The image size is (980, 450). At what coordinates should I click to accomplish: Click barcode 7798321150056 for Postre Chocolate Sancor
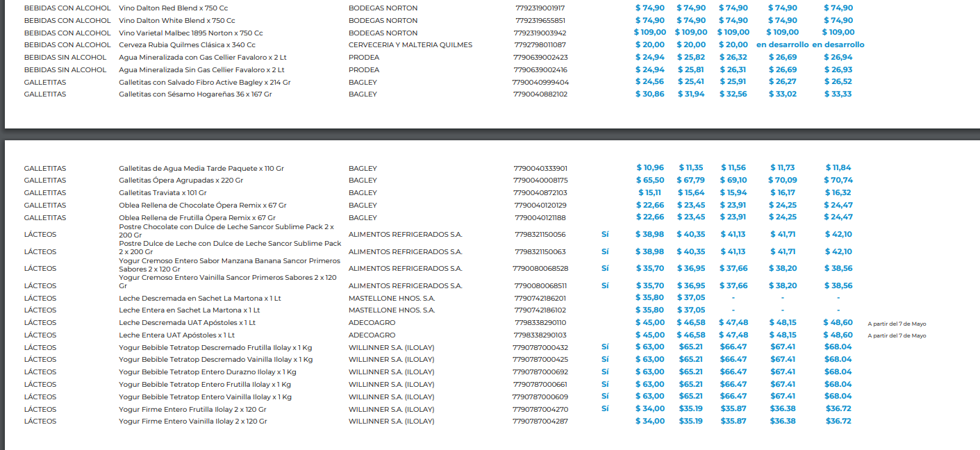click(x=540, y=235)
